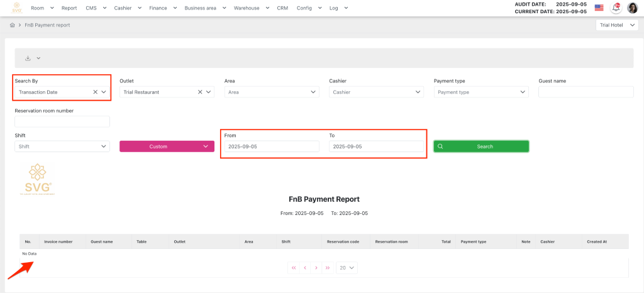The height and width of the screenshot is (293, 644).
Task: Go to the first page of results
Action: pyautogui.click(x=294, y=268)
